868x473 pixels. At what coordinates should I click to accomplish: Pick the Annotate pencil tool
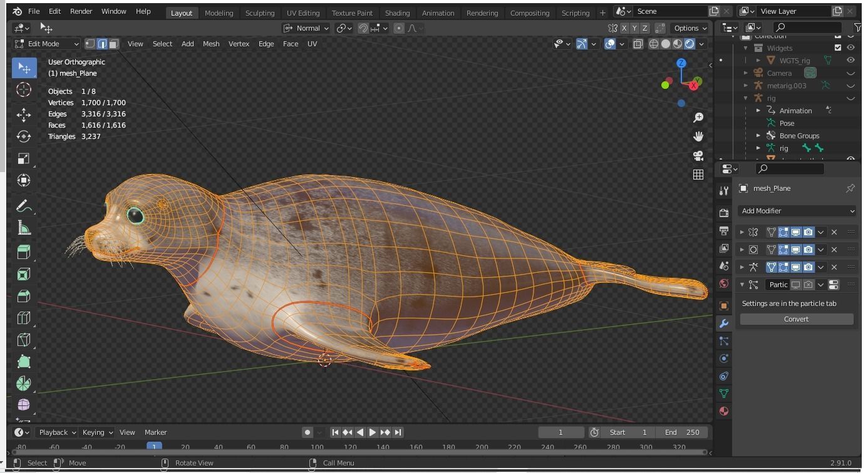pos(24,206)
